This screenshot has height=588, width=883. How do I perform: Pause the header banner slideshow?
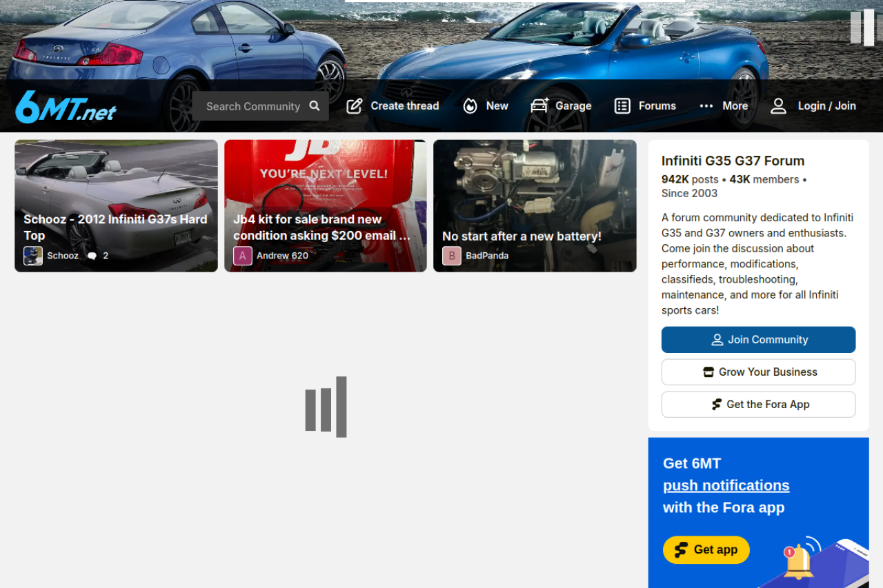862,28
